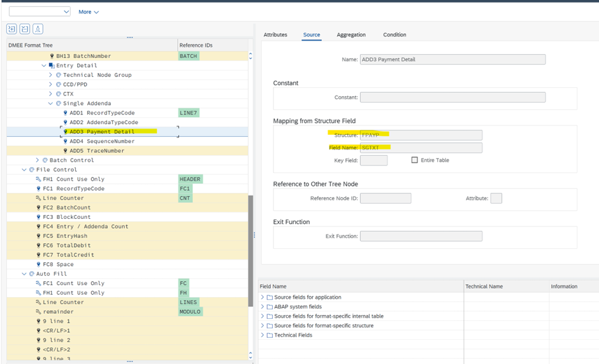Switch to the Attributes tab

point(275,35)
